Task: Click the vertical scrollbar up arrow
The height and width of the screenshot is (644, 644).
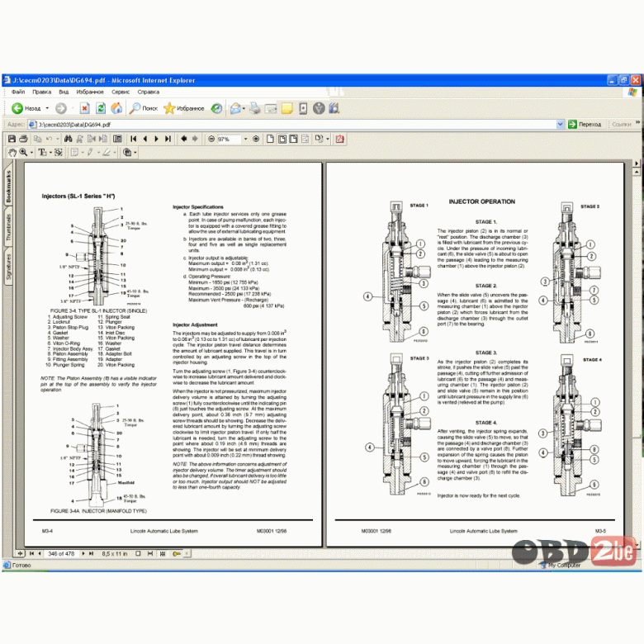Action: (x=637, y=172)
